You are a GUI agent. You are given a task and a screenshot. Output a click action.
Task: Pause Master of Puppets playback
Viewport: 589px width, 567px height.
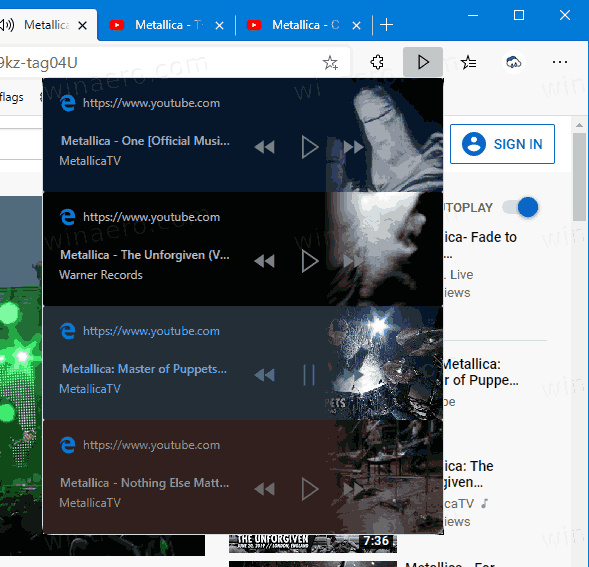pyautogui.click(x=309, y=375)
